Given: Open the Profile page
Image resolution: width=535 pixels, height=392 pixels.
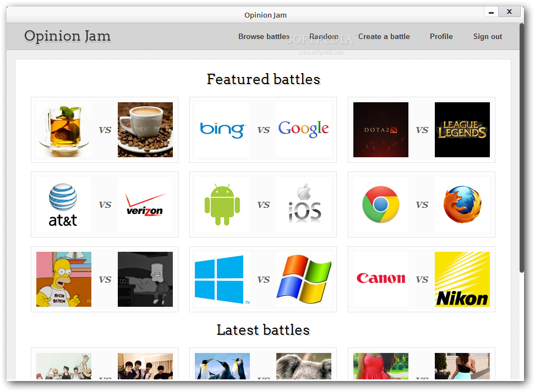Looking at the screenshot, I should pyautogui.click(x=441, y=36).
